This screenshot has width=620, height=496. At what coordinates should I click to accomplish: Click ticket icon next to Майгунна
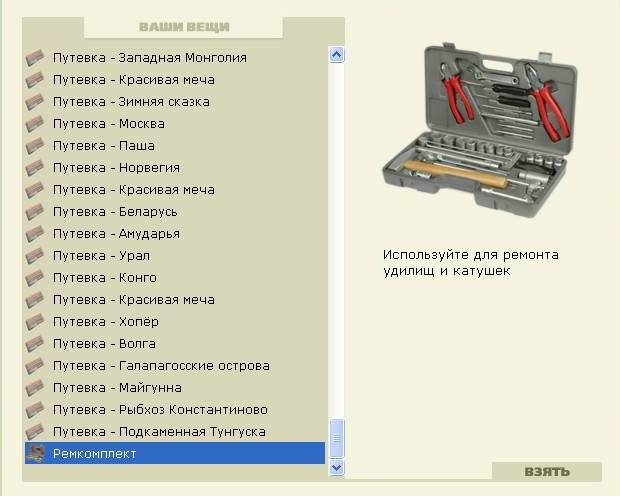pyautogui.click(x=34, y=388)
